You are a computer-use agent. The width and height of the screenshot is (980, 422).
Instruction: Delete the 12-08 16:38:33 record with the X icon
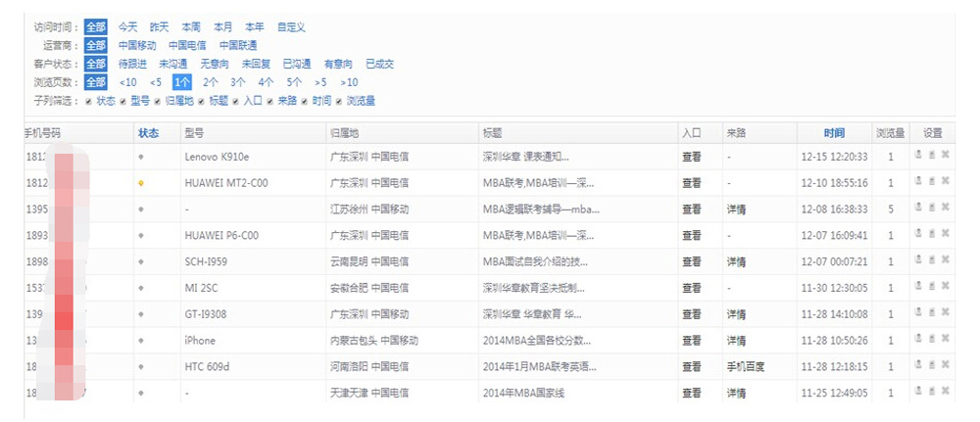point(946,208)
